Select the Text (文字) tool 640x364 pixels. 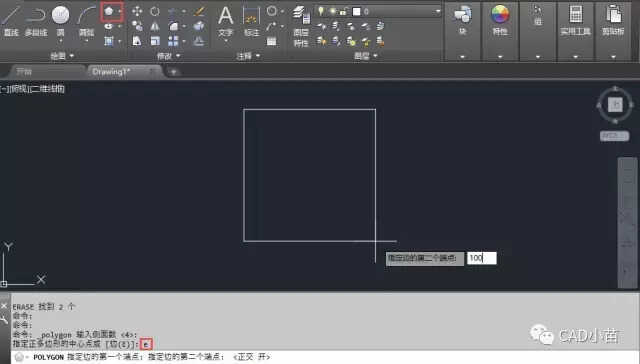pyautogui.click(x=225, y=20)
